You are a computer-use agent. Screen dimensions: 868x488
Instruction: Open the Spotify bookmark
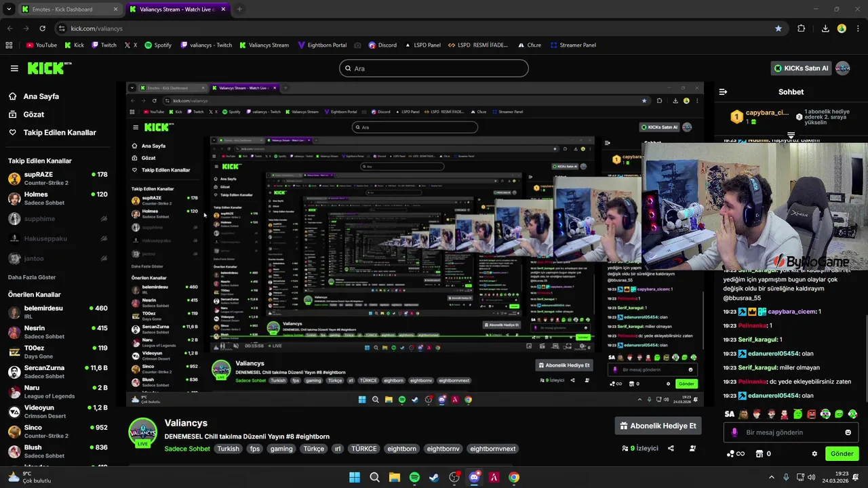coord(158,45)
